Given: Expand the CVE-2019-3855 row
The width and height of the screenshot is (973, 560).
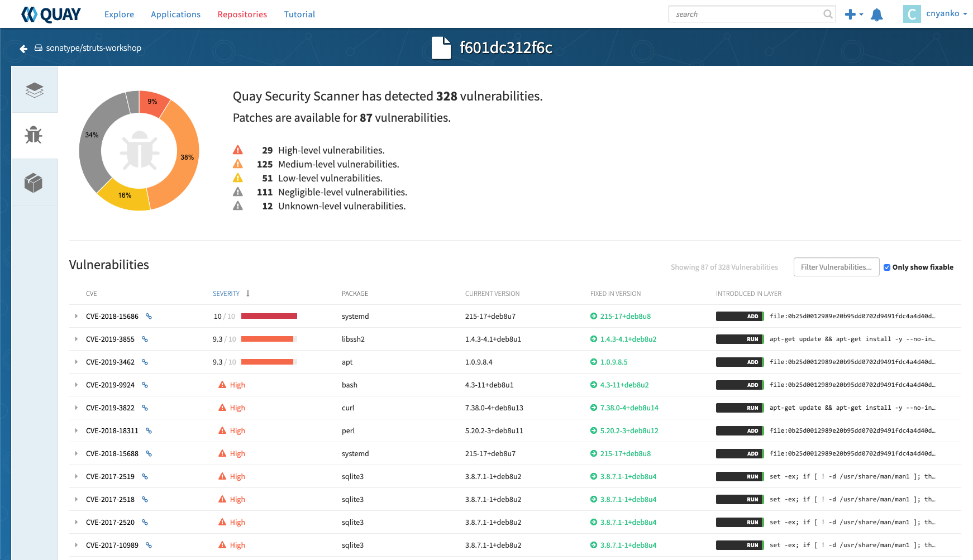Looking at the screenshot, I should click(x=77, y=339).
